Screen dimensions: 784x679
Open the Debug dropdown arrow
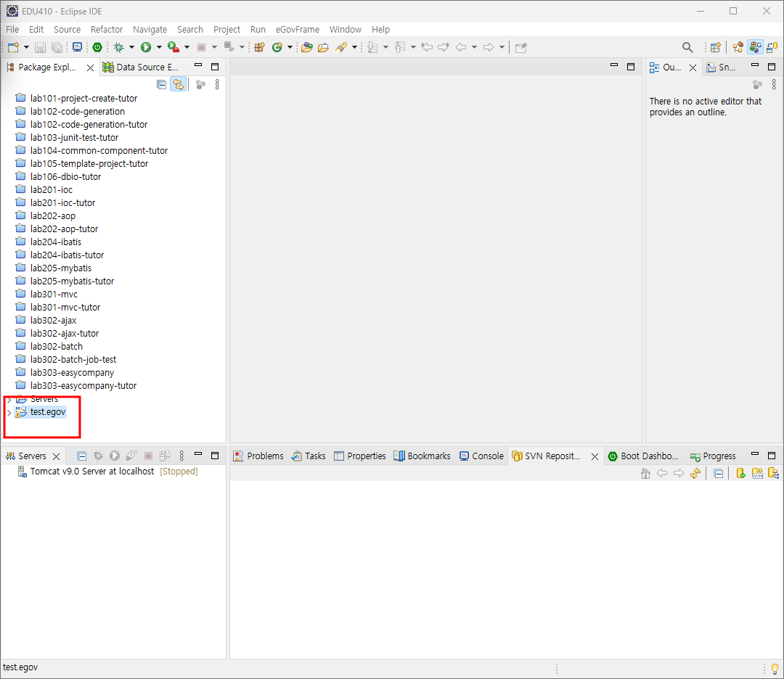[x=131, y=47]
